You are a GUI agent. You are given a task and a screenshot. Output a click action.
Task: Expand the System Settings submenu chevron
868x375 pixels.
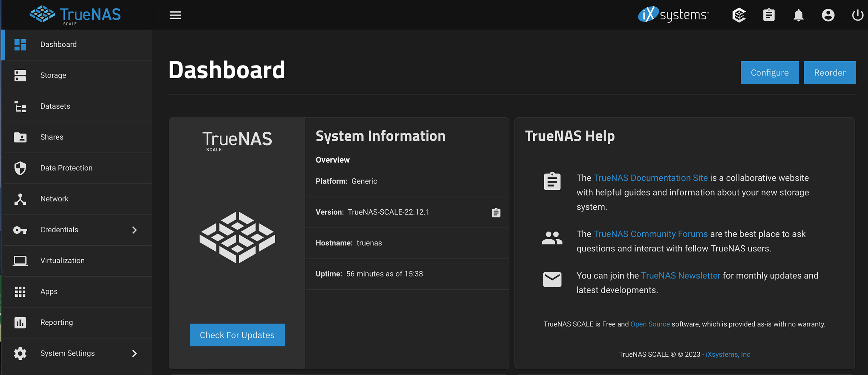pyautogui.click(x=134, y=353)
